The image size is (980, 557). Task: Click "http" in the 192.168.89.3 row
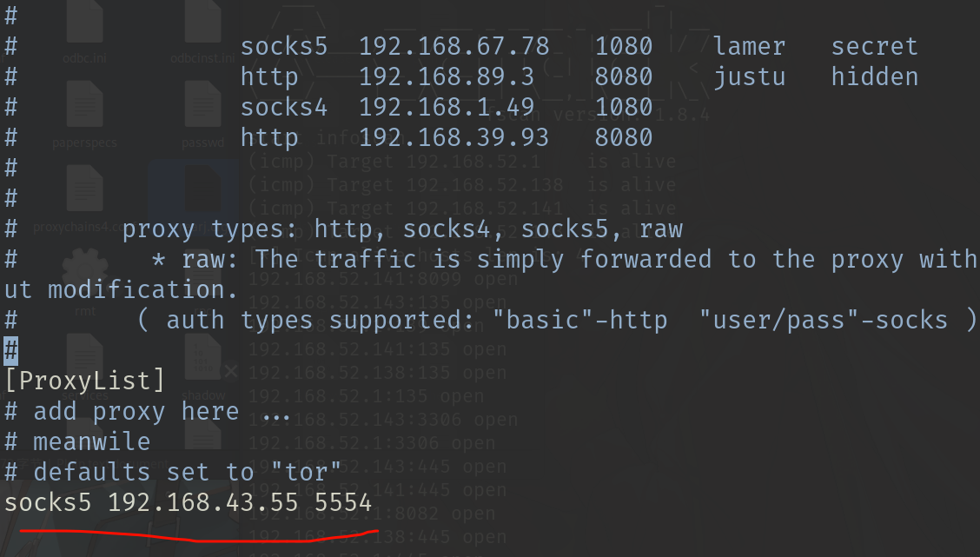269,78
